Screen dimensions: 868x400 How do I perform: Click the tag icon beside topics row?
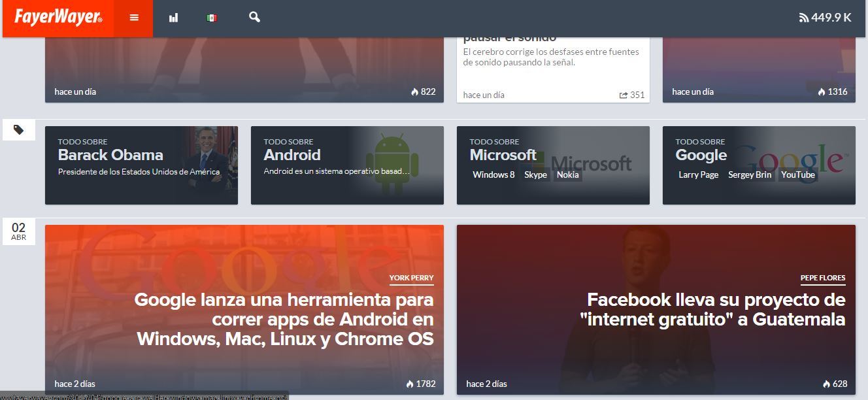coord(19,130)
